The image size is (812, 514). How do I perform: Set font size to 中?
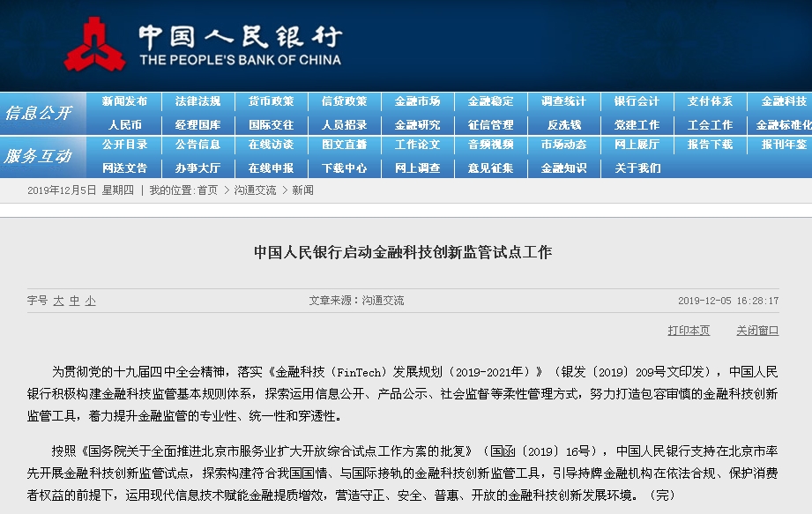pos(74,301)
